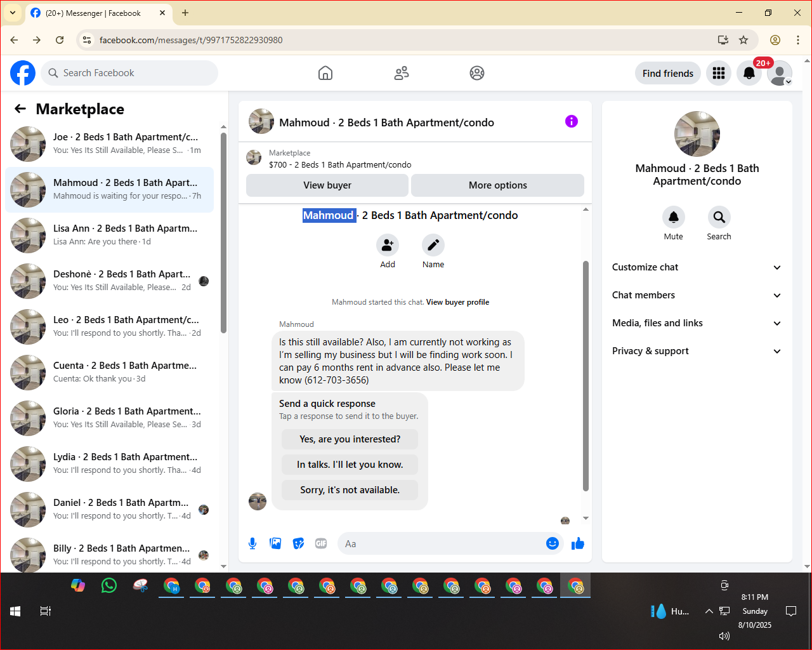Open Leo conversation

click(x=109, y=327)
